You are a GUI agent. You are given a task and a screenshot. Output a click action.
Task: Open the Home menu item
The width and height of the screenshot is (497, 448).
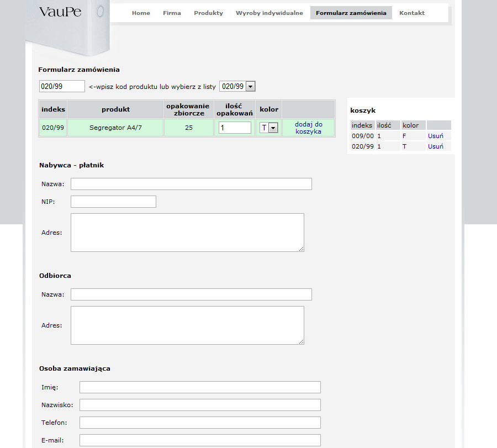[x=141, y=13]
